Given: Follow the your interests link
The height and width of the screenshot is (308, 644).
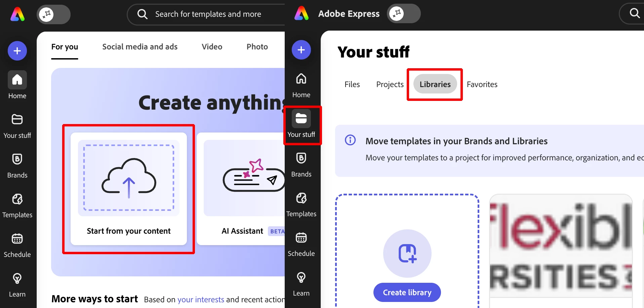Looking at the screenshot, I should coord(201,299).
